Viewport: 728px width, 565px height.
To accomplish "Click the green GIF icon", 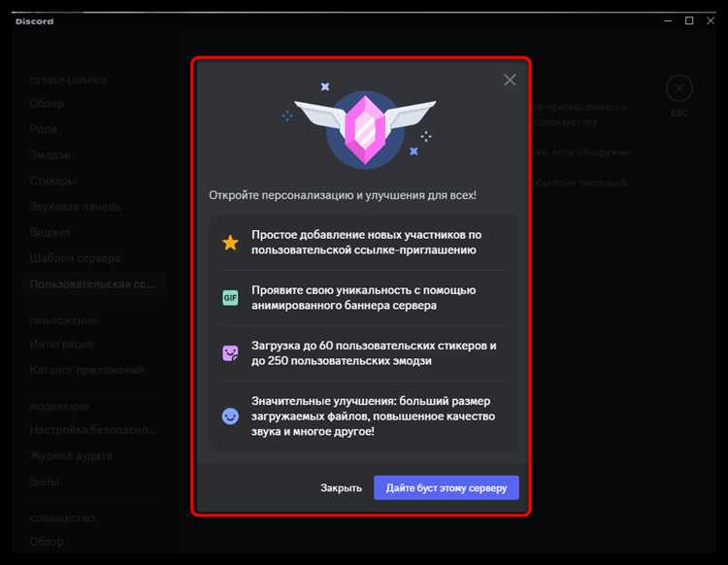I will pos(230,298).
